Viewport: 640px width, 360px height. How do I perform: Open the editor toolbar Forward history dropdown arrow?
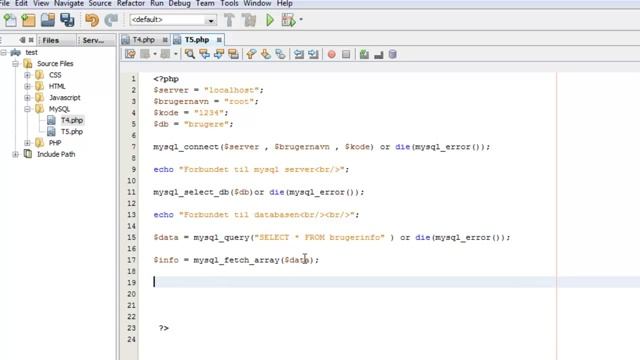pyautogui.click(x=176, y=54)
